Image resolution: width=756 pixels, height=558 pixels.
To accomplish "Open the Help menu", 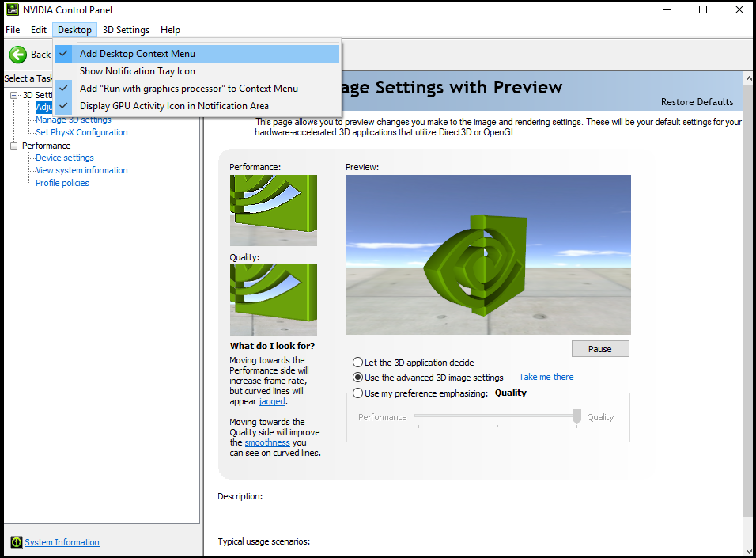I will 170,30.
